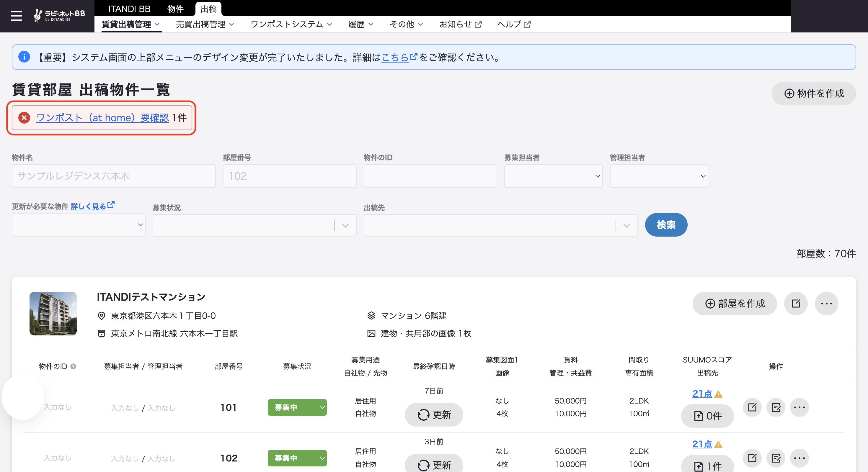The width and height of the screenshot is (868, 472).
Task: Click the 更新 button for room 101
Action: (434, 415)
